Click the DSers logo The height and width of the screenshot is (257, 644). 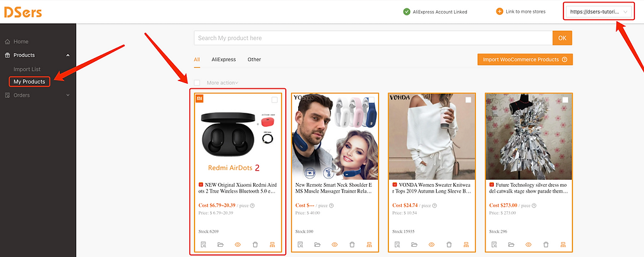pos(23,12)
